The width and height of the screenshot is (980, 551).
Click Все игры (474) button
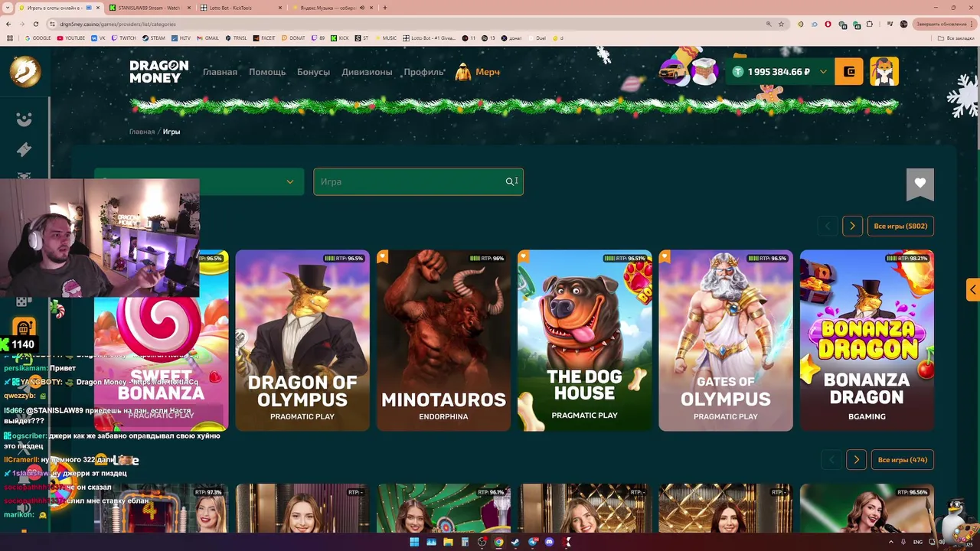pos(903,460)
